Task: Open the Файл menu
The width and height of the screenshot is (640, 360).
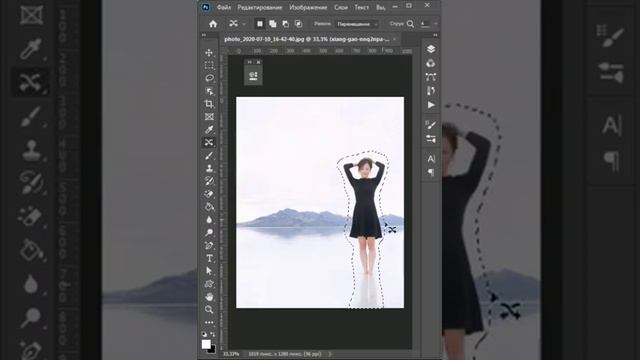Action: click(224, 7)
